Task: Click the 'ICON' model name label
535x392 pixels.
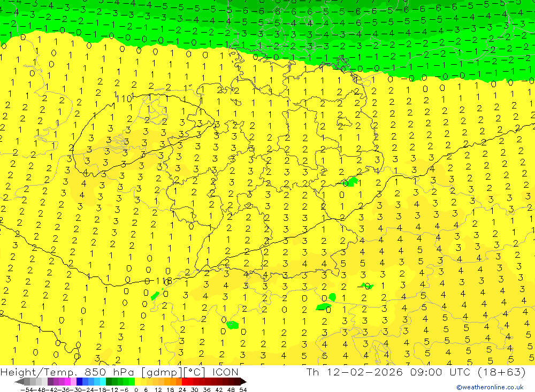Action: click(x=226, y=372)
